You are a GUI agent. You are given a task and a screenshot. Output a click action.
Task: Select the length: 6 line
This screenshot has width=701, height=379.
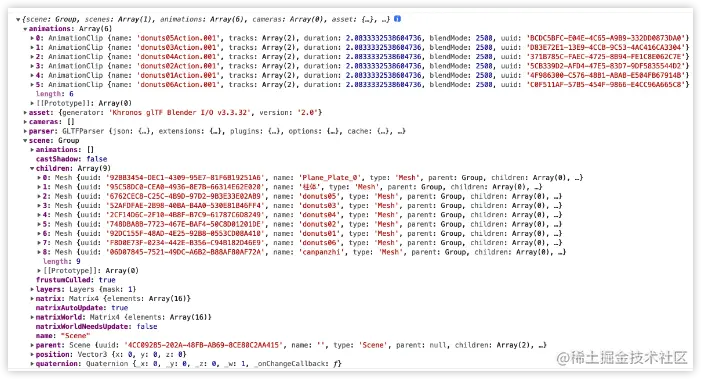55,94
